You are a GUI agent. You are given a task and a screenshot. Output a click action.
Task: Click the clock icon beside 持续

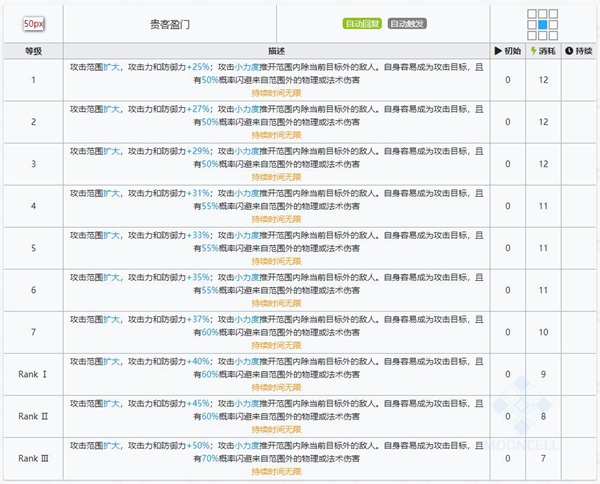[569, 51]
